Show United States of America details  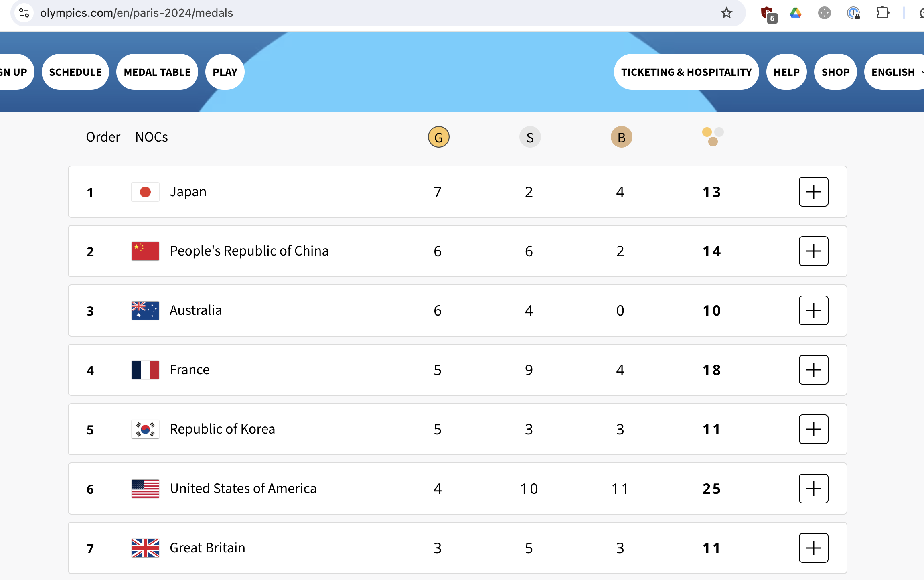pyautogui.click(x=813, y=489)
